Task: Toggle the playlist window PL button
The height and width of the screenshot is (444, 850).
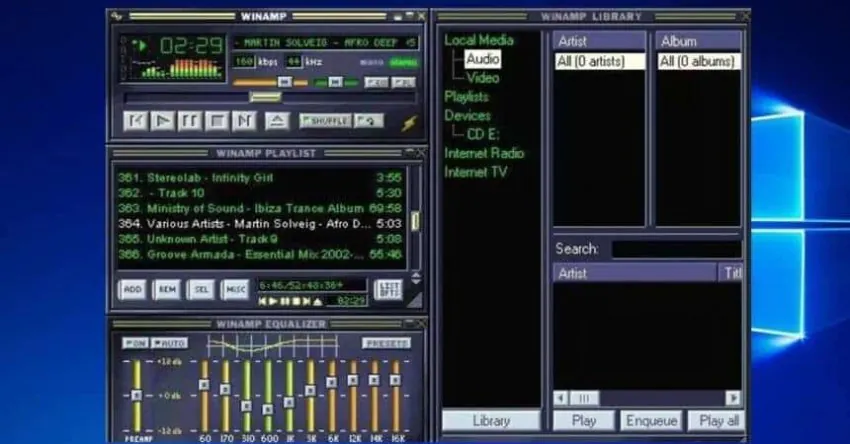Action: click(403, 82)
